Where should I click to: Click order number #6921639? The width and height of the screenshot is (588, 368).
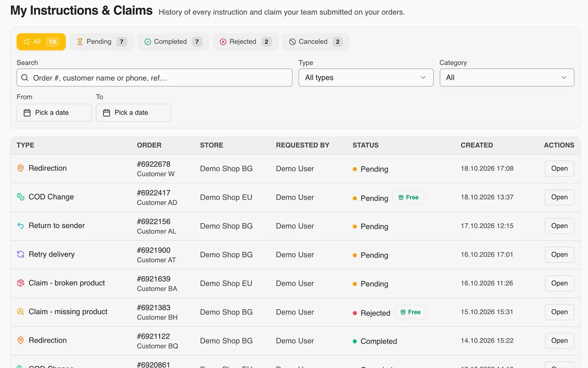[x=154, y=279]
